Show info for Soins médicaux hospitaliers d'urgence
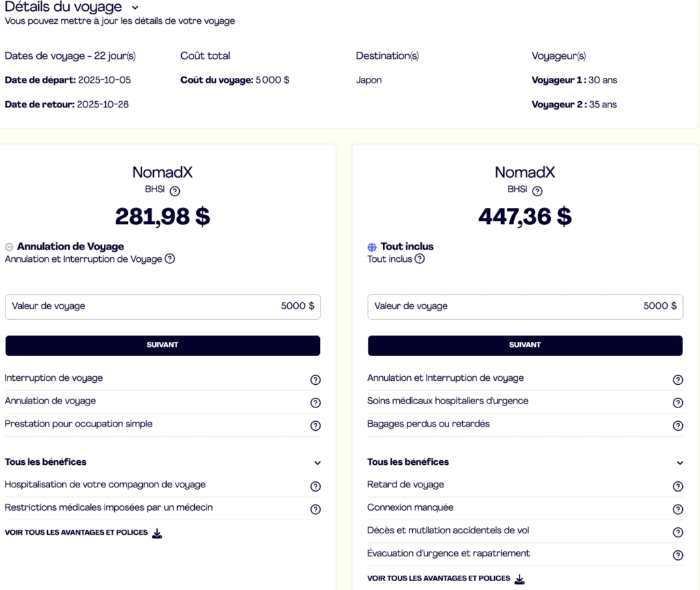The width and height of the screenshot is (700, 590). [x=677, y=403]
